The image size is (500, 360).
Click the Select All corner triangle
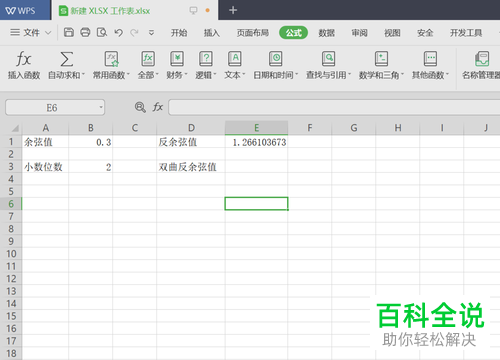[15, 128]
